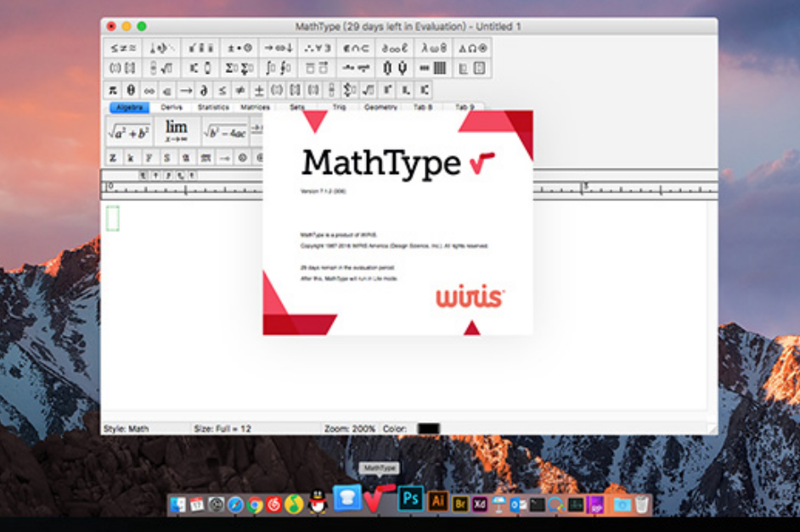Image resolution: width=800 pixels, height=532 pixels.
Task: Launch Google Chrome from the Dock
Action: 255,505
